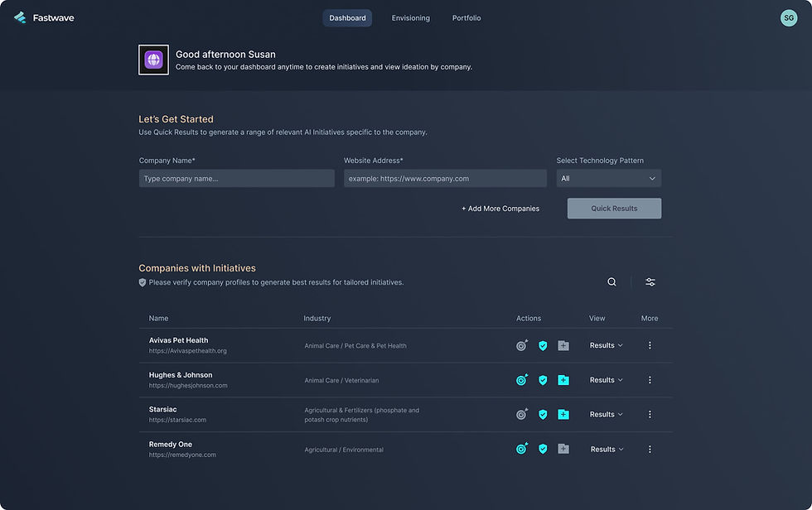Open the more options menu for Remedy One
This screenshot has width=812, height=510.
pos(650,449)
